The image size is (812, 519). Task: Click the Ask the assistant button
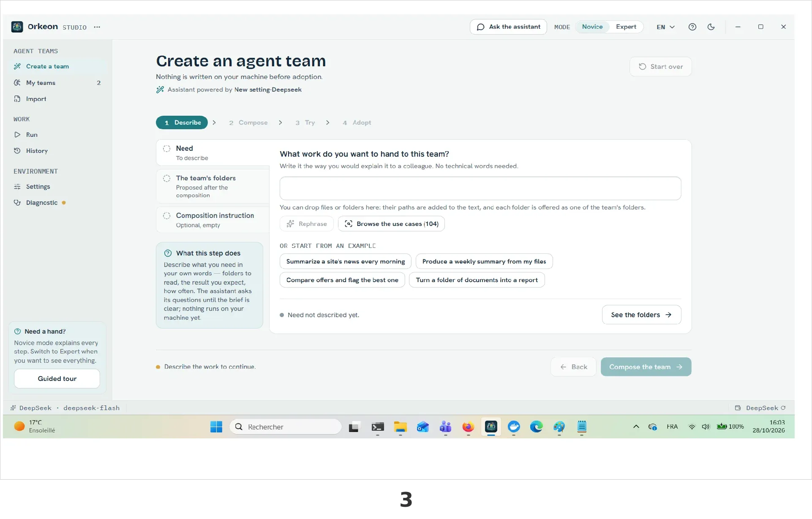click(x=508, y=27)
